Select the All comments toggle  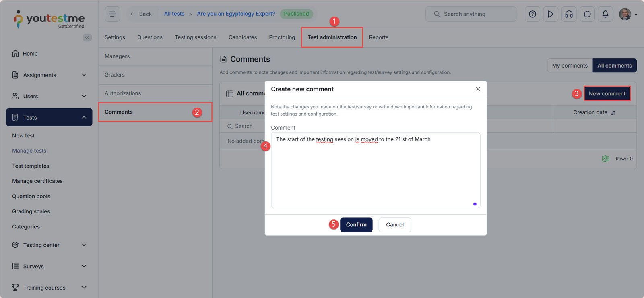[614, 66]
